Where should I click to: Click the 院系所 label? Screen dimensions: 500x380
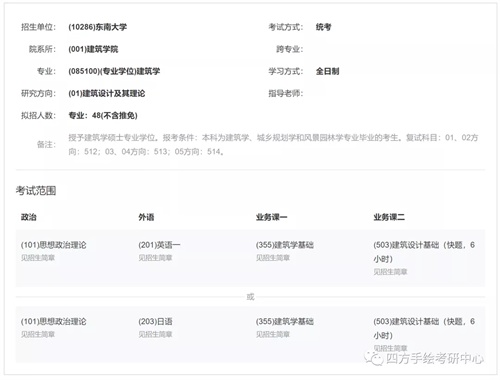[42, 49]
